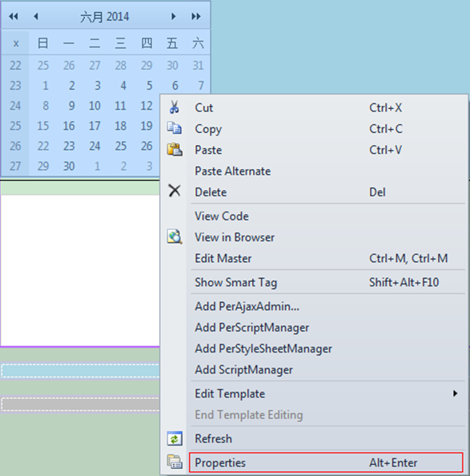Click the x header cell in calendar
The height and width of the screenshot is (476, 470).
(16, 43)
